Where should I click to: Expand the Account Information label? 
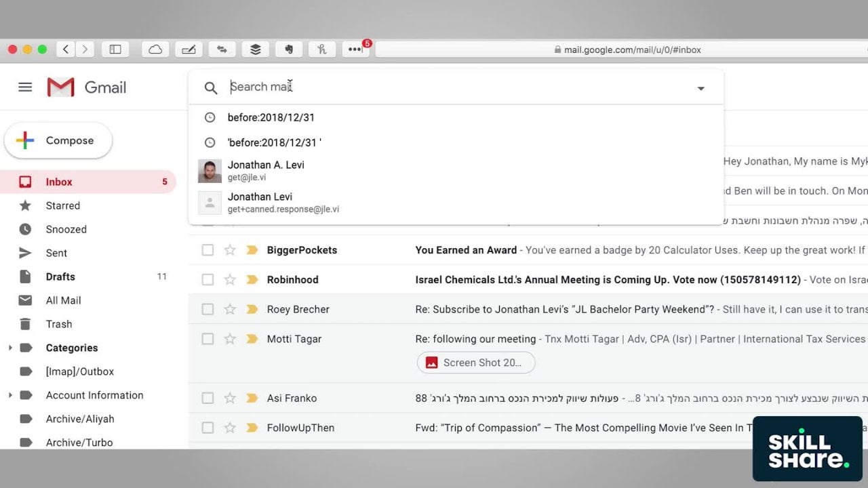pos(10,395)
